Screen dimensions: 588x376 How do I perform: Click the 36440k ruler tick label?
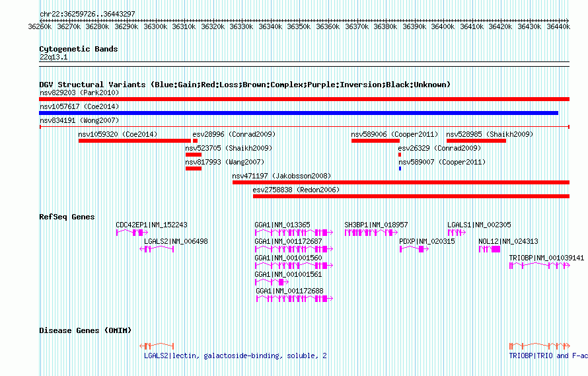[x=558, y=26]
